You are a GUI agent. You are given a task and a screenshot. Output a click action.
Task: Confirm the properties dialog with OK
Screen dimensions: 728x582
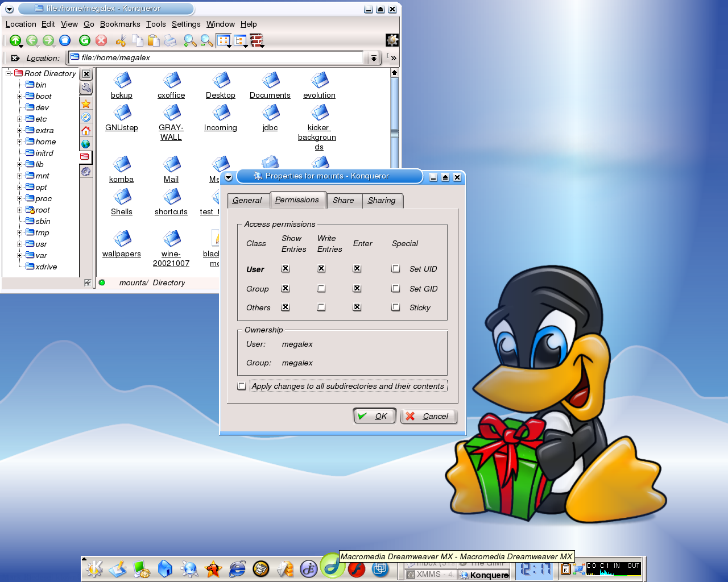tap(374, 416)
